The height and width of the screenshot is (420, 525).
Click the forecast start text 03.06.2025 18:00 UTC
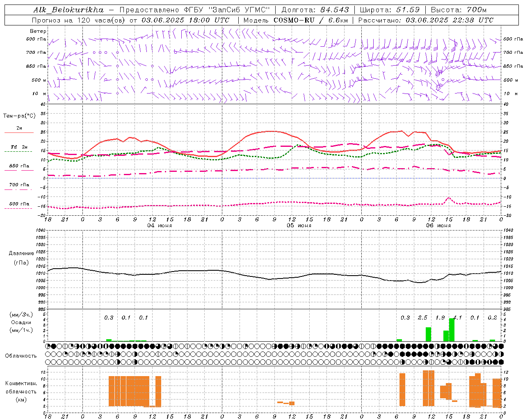[185, 20]
